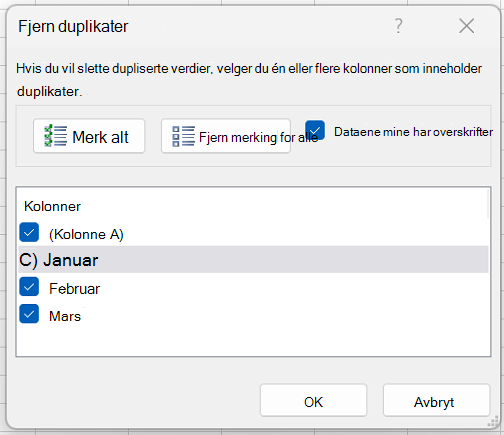Toggle Dataene mine har overskrifter checkbox
The image size is (504, 435).
[315, 130]
